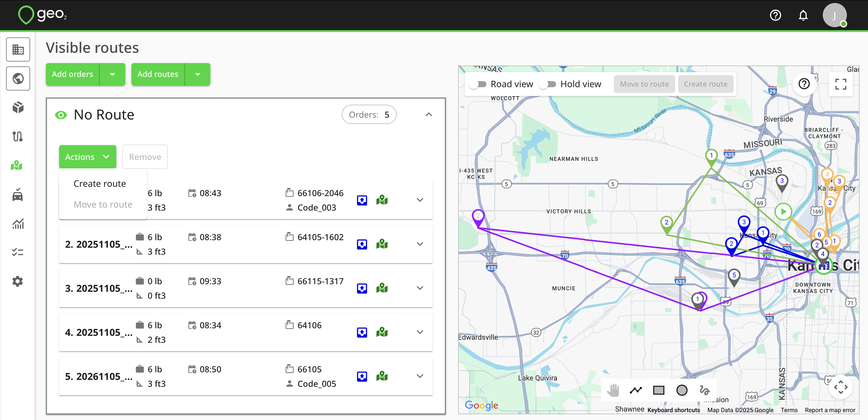868x420 pixels.
Task: Open the company building sidebar icon
Action: [18, 49]
